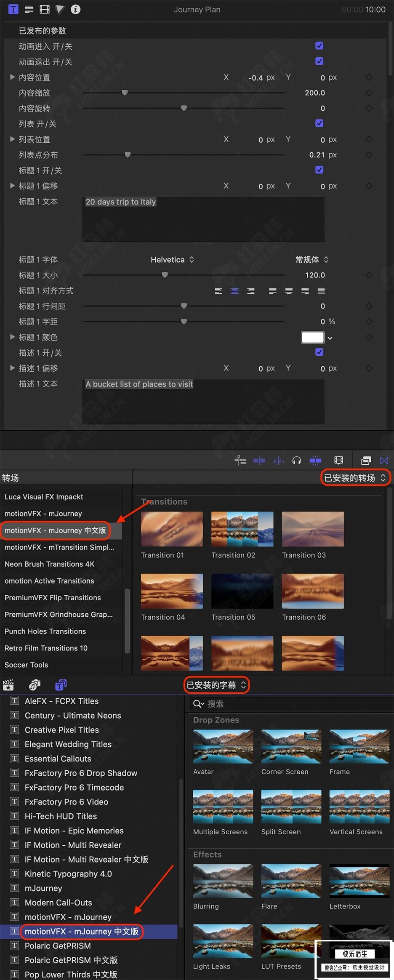Screen dimensions: 394x980
Task: Justify text with last line left
Action: 273,291
